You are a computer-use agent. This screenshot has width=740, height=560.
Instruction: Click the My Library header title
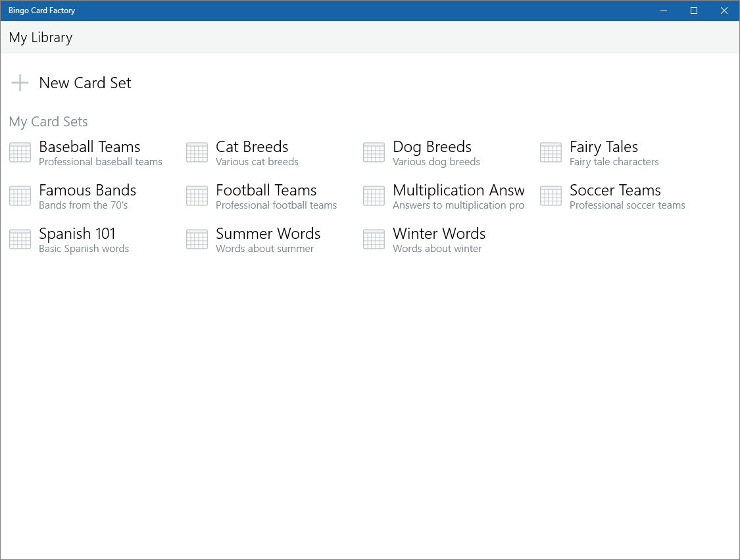tap(41, 38)
